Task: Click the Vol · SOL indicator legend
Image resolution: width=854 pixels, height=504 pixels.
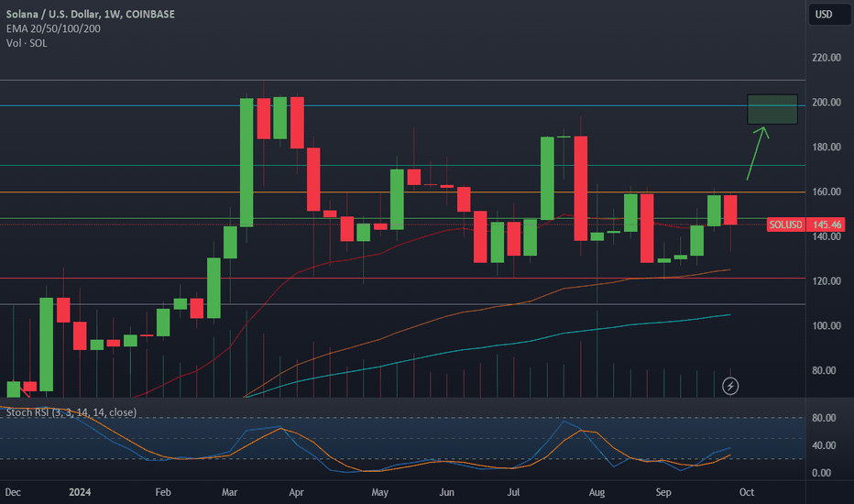Action: (27, 43)
